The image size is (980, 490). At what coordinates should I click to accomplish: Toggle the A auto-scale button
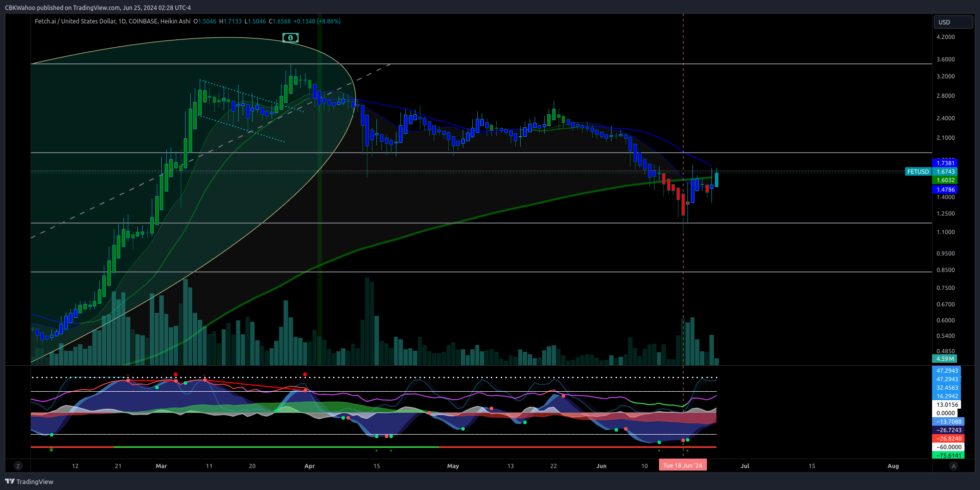click(x=954, y=466)
